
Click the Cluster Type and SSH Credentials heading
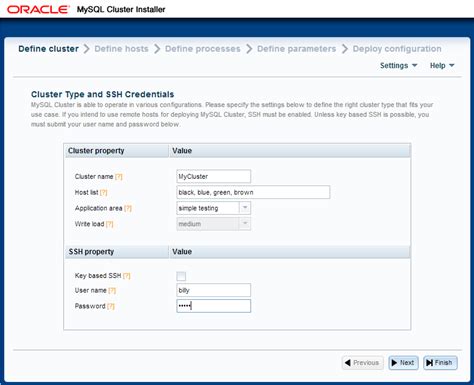[x=103, y=94]
